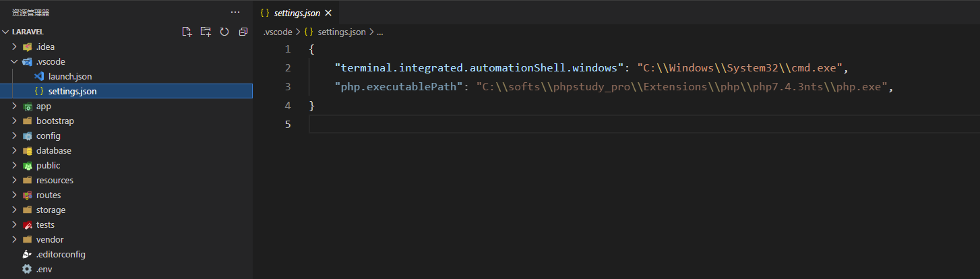Expand the routes folder chevron

pos(15,195)
